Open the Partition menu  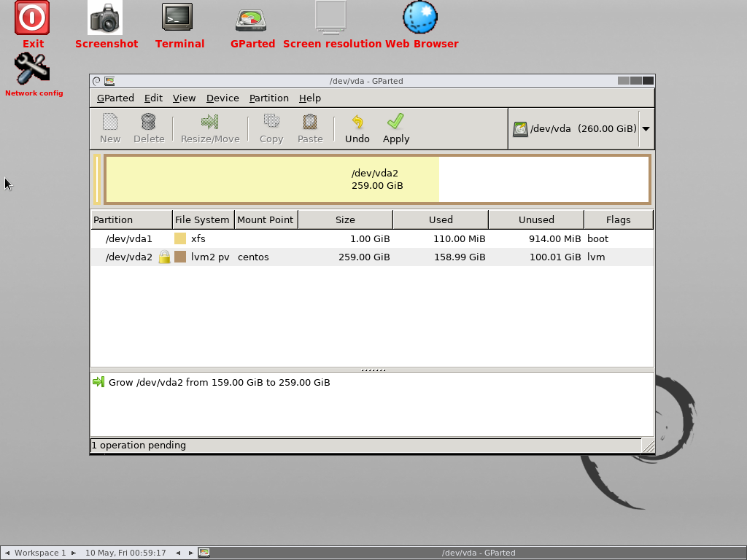(x=268, y=98)
